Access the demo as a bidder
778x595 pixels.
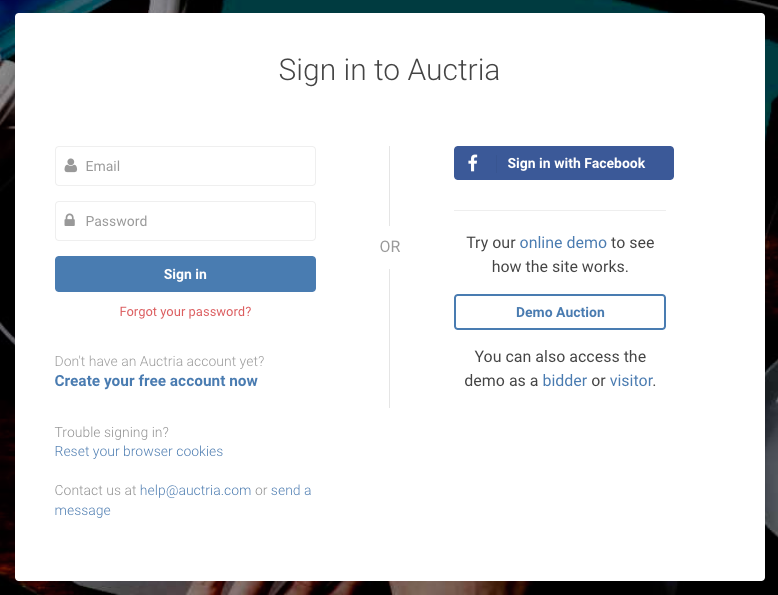click(565, 381)
